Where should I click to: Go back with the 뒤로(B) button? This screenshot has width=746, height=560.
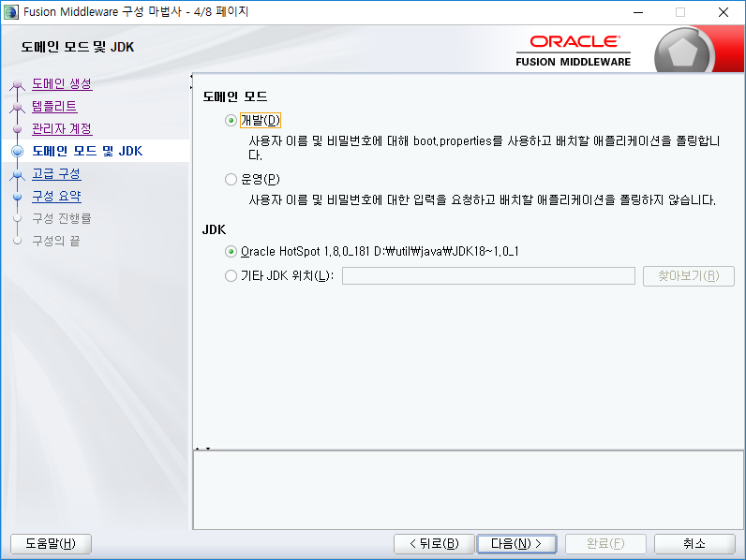coord(434,543)
